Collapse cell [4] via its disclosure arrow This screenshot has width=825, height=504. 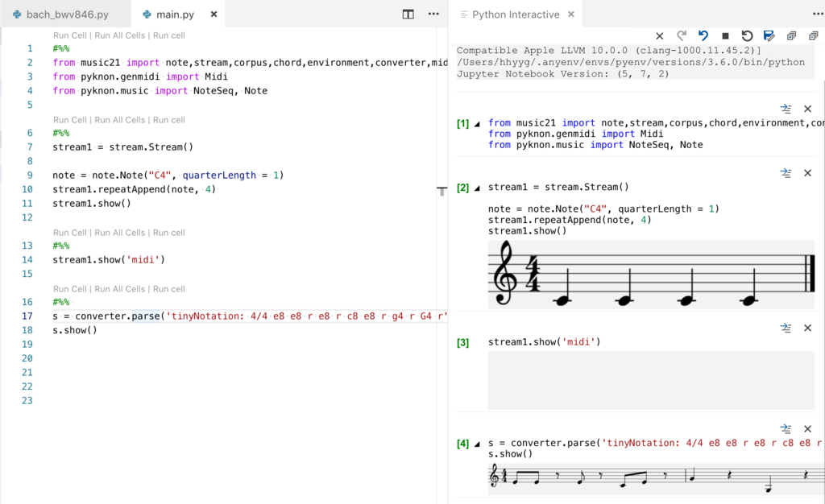[477, 443]
